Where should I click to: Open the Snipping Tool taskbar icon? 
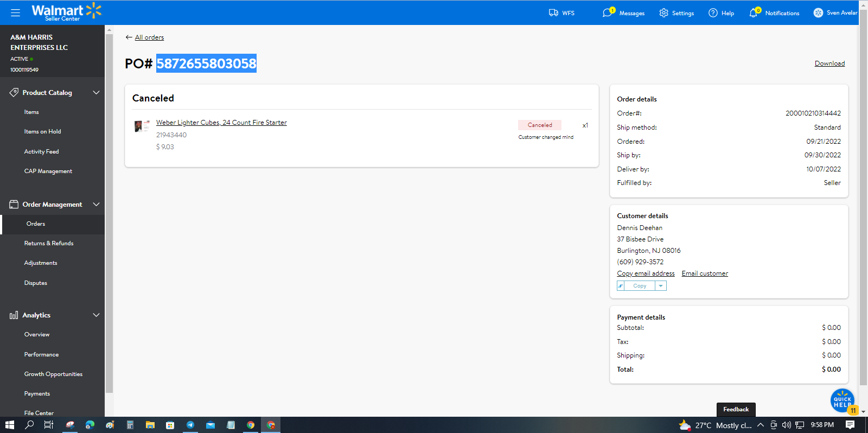pyautogui.click(x=70, y=425)
